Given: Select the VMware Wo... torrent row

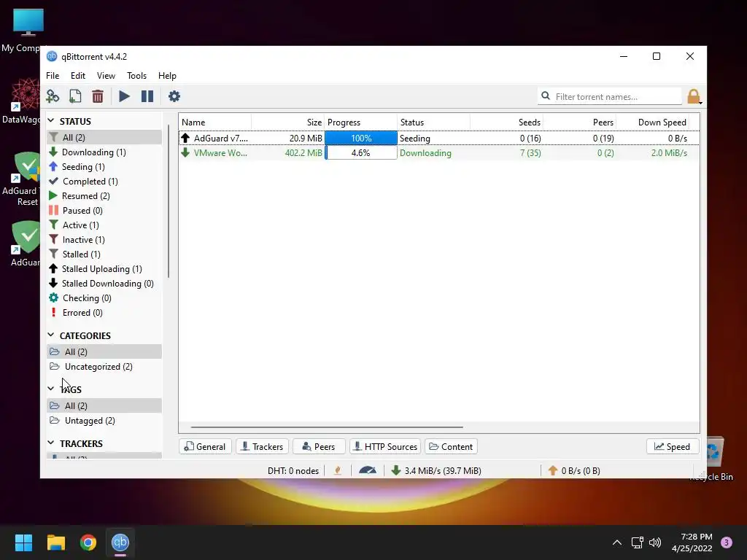Looking at the screenshot, I should pos(438,153).
